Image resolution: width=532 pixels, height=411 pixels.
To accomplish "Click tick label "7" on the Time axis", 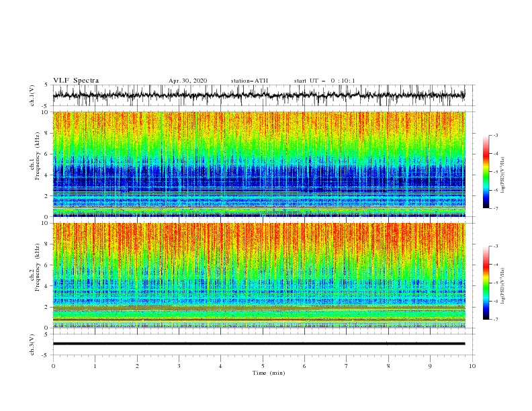I will pyautogui.click(x=347, y=366).
